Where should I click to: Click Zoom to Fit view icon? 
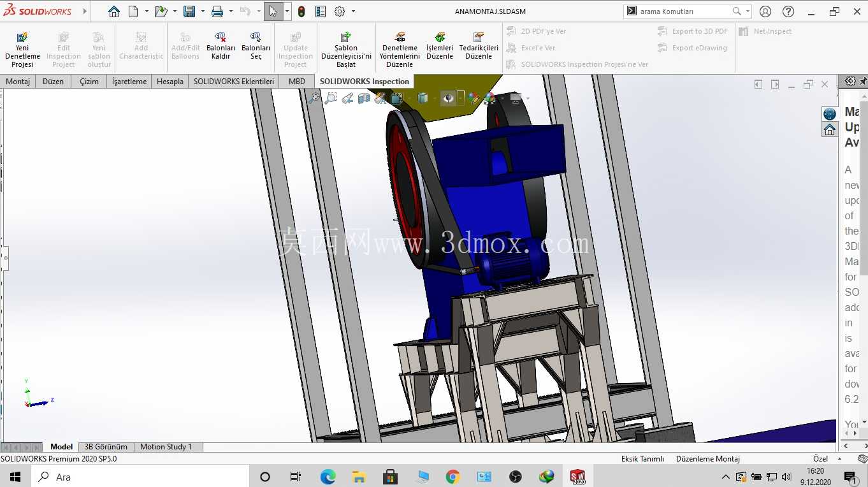314,98
